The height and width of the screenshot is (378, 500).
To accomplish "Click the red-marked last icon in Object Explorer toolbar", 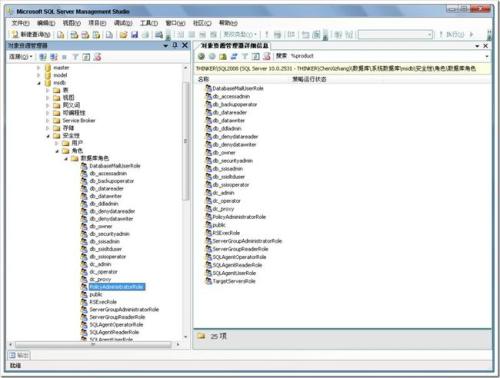I will click(97, 57).
